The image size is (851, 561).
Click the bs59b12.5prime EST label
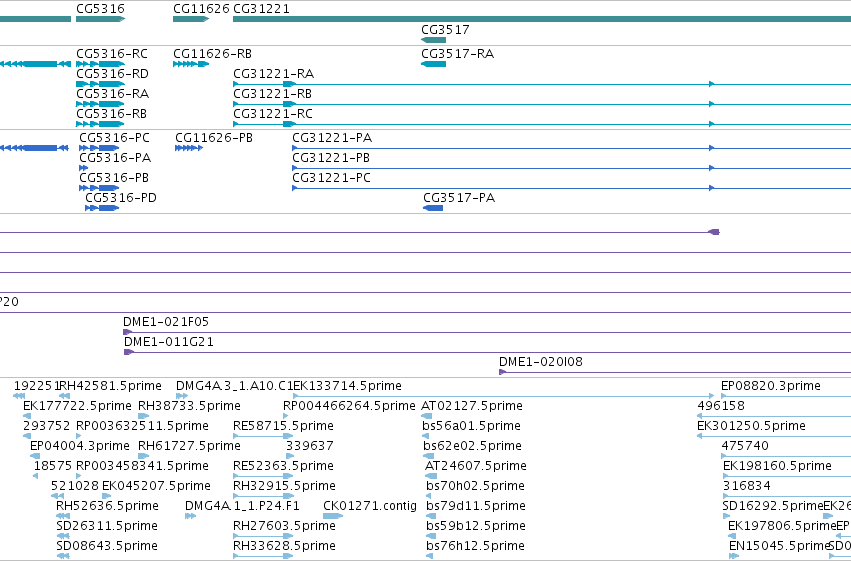click(476, 526)
